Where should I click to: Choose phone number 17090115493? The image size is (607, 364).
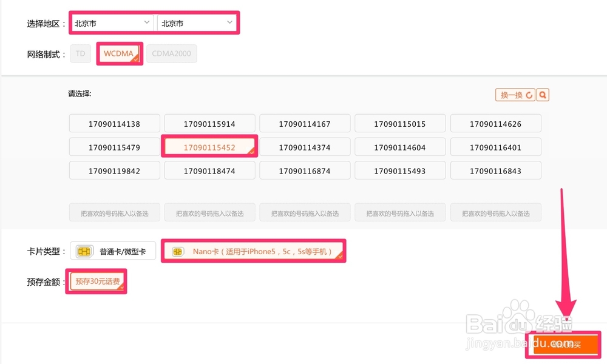[400, 170]
